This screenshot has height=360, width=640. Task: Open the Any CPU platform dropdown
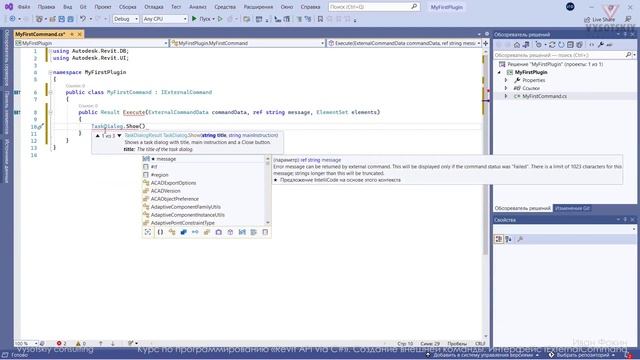[165, 19]
